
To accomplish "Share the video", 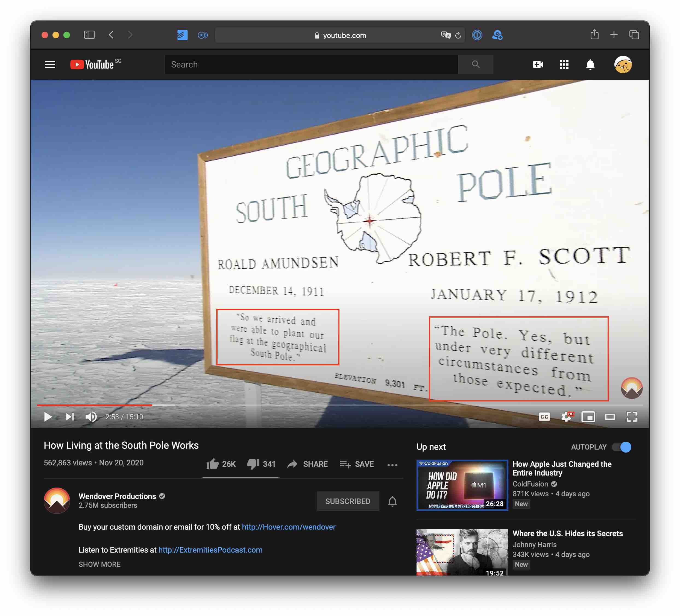I will coord(307,464).
